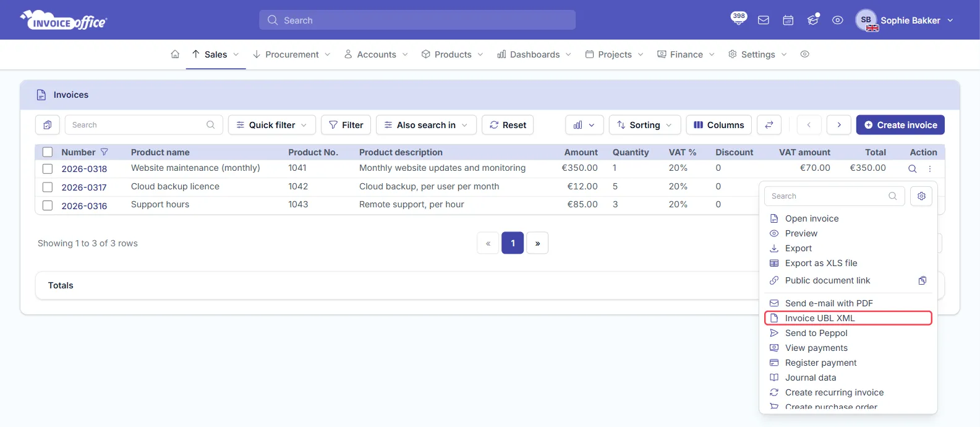Click the copy icon left of table search
This screenshot has width=980, height=427.
(48, 125)
